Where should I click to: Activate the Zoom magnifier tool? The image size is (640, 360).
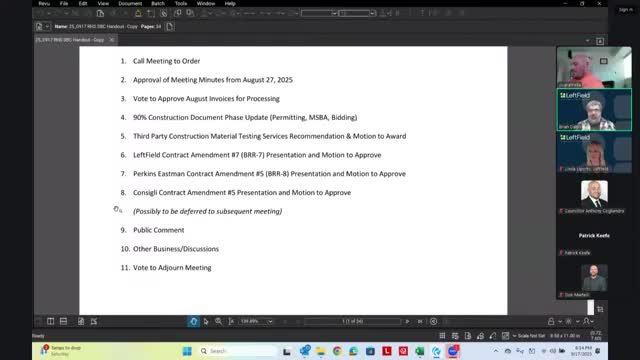click(219, 321)
